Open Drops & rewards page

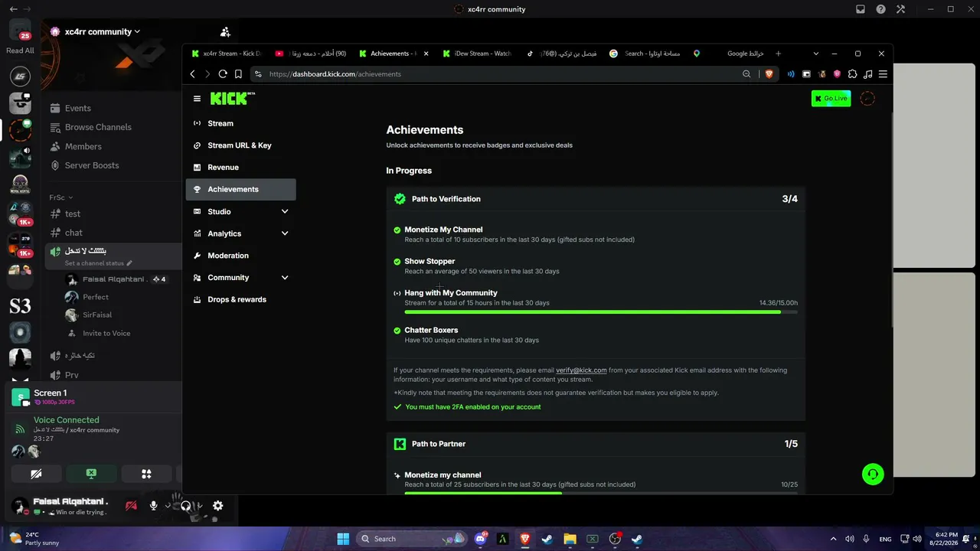tap(240, 299)
